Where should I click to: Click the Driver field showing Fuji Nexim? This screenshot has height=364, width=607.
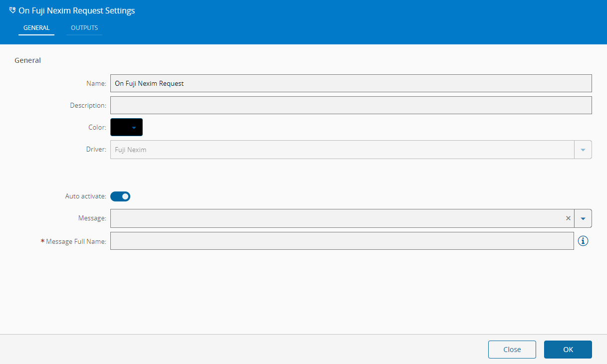pyautogui.click(x=342, y=150)
